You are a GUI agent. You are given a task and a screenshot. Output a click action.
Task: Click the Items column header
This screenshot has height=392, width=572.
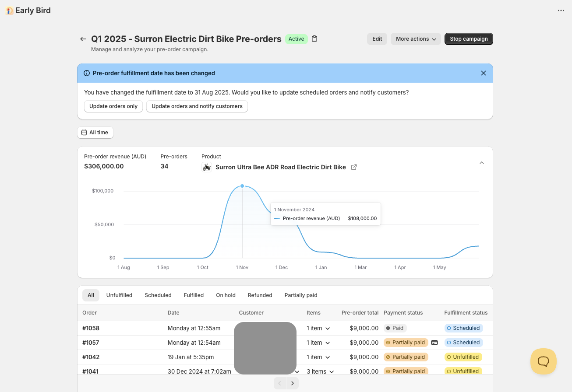314,313
